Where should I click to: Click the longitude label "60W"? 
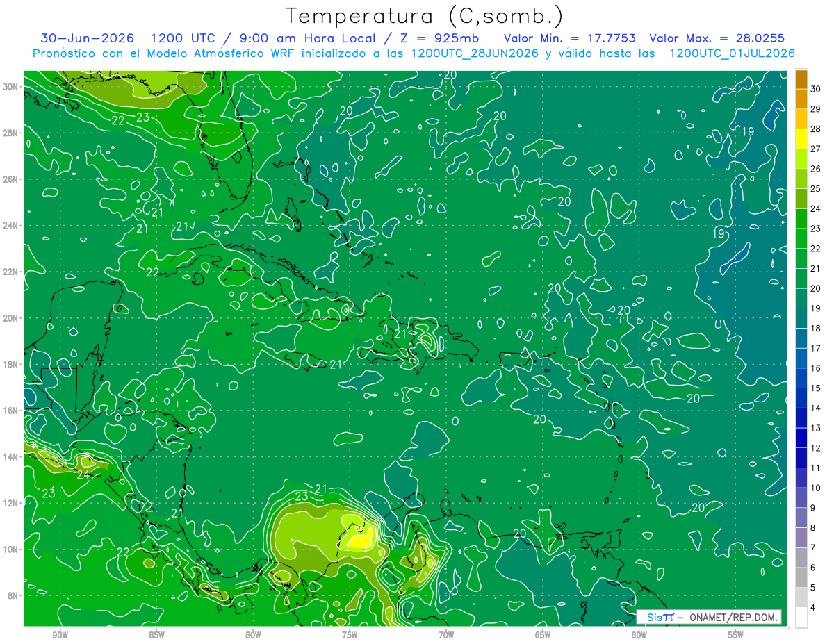tap(639, 635)
